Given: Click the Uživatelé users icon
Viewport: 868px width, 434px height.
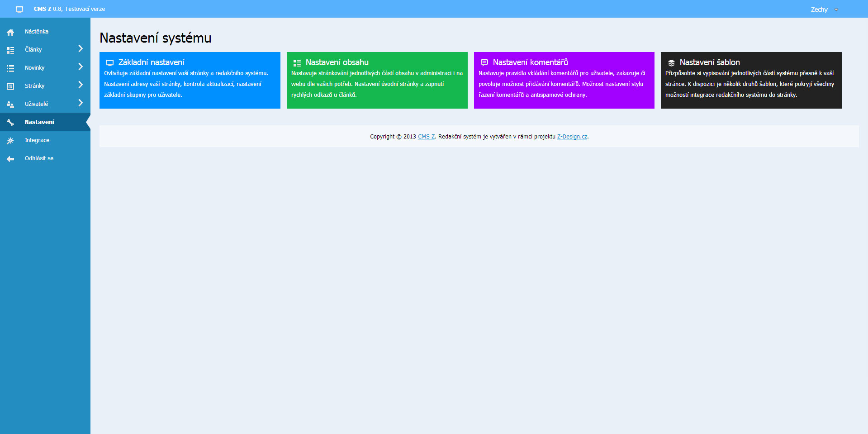Looking at the screenshot, I should pos(10,105).
